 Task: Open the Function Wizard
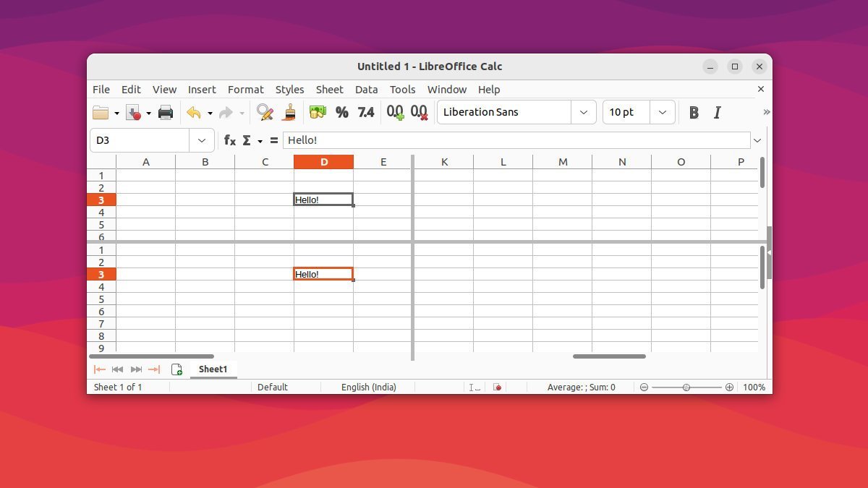click(229, 140)
